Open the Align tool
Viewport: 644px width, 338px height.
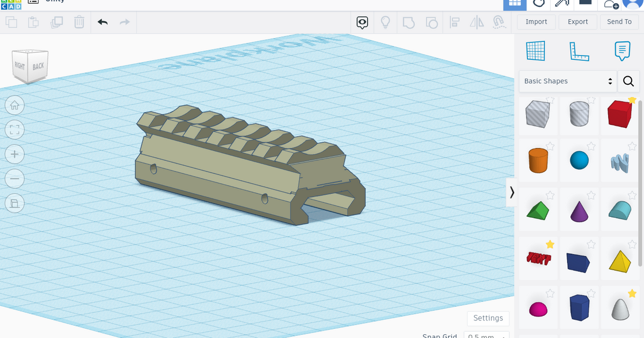[x=455, y=22]
